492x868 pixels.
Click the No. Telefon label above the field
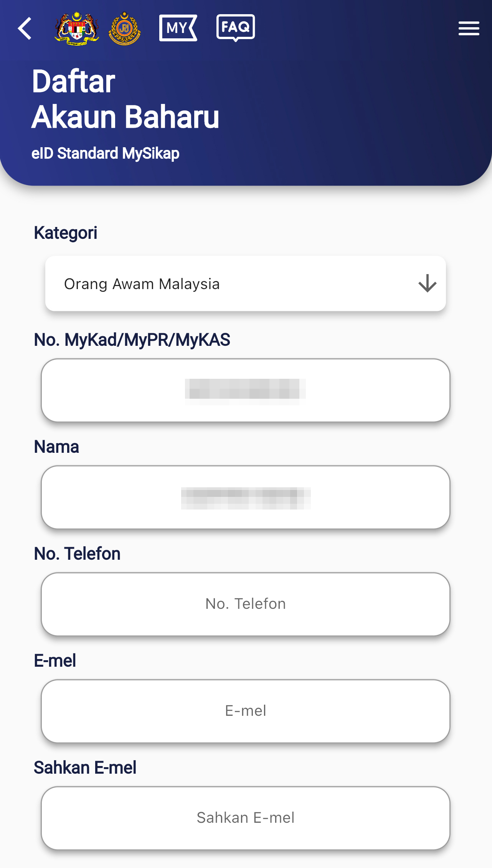[77, 554]
